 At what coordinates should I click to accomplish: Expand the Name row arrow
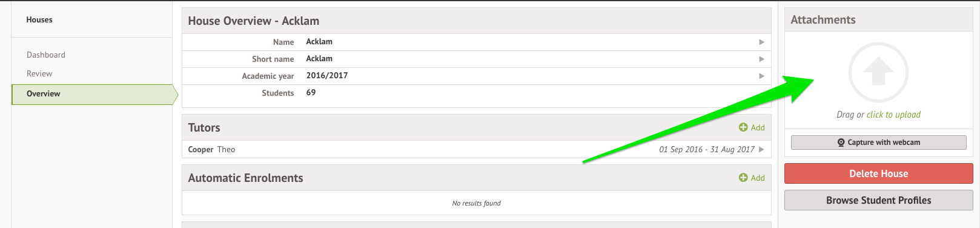tap(761, 42)
